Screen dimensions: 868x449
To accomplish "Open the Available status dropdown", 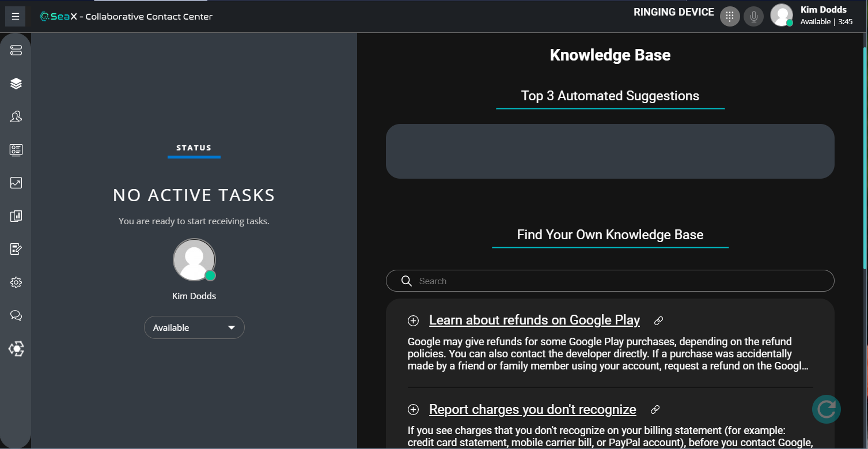I will click(x=194, y=327).
